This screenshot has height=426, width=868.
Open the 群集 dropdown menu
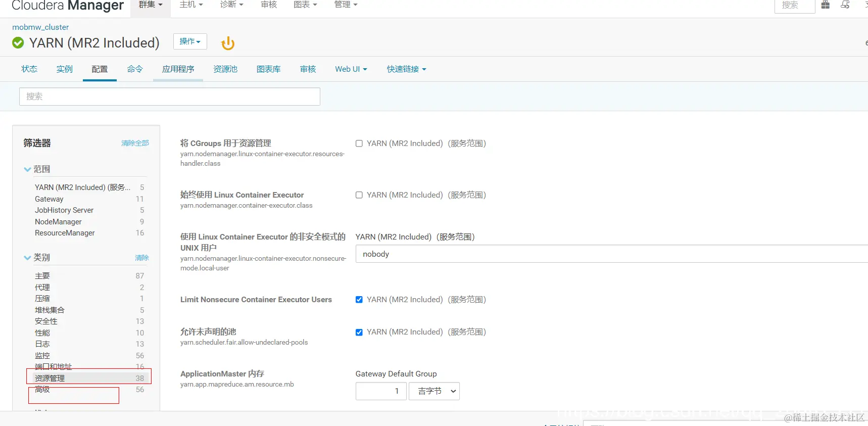click(x=151, y=5)
